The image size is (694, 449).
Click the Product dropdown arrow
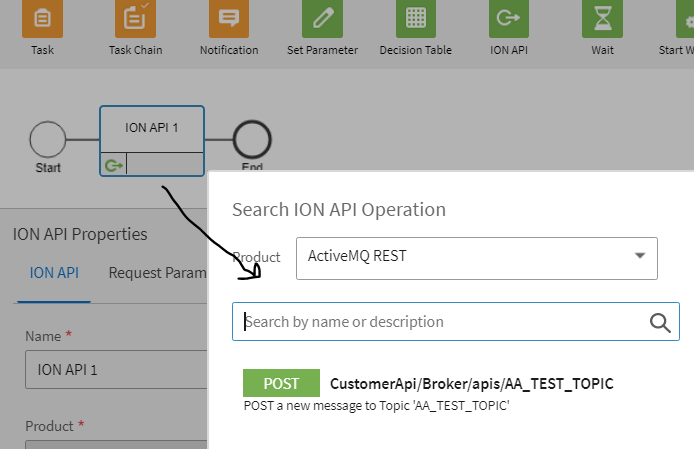tap(640, 255)
